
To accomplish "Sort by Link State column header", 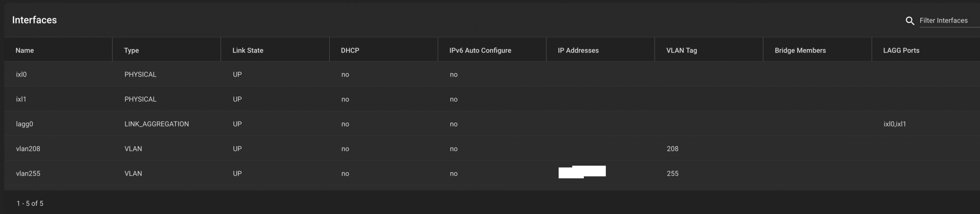I will click(x=248, y=51).
